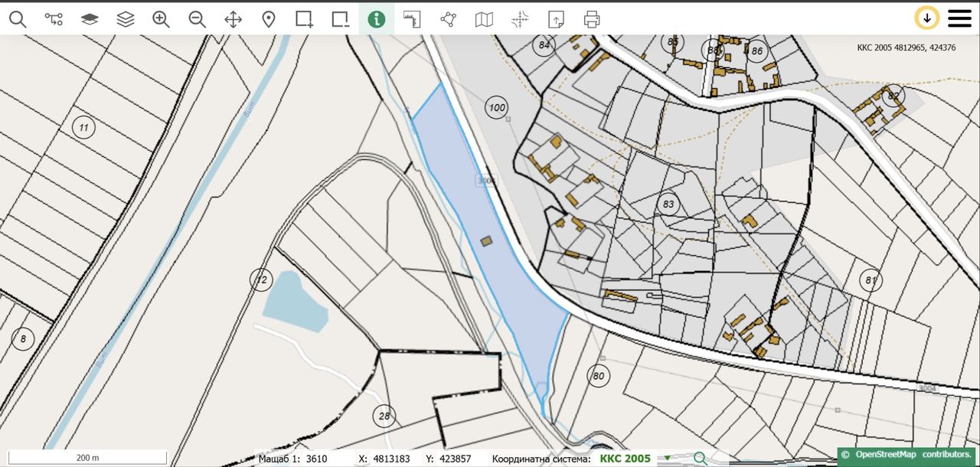This screenshot has height=467, width=980.
Task: Open the outlined layers stack panel
Action: pyautogui.click(x=126, y=19)
